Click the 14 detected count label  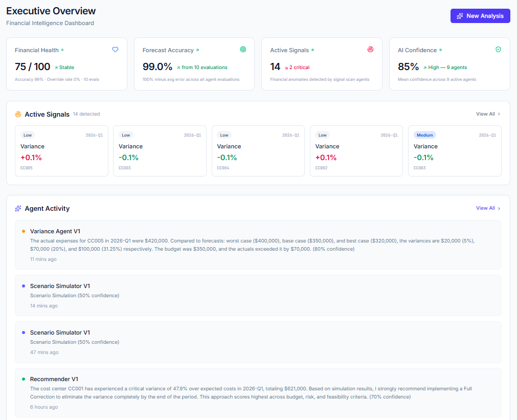(86, 114)
